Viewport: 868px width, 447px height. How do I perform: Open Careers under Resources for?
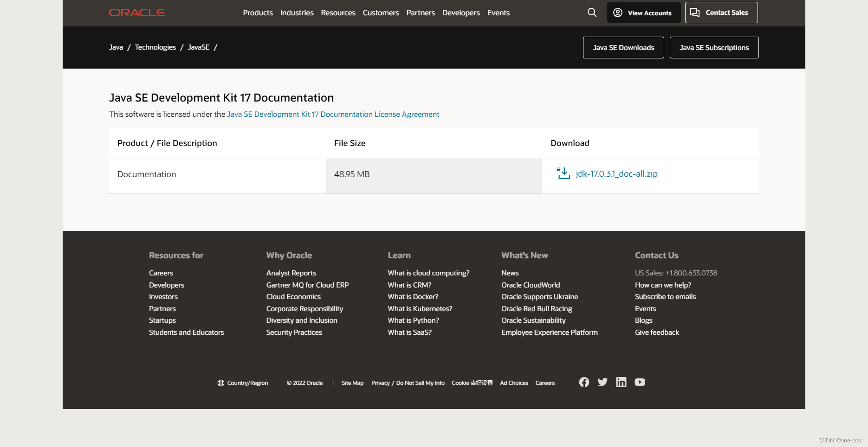[x=161, y=273]
